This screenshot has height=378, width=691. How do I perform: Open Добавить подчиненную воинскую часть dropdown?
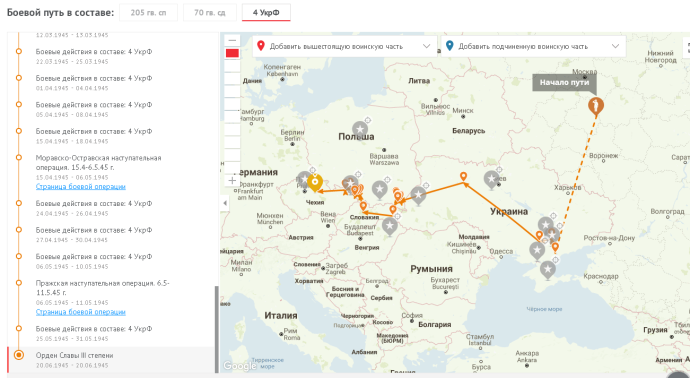click(533, 46)
